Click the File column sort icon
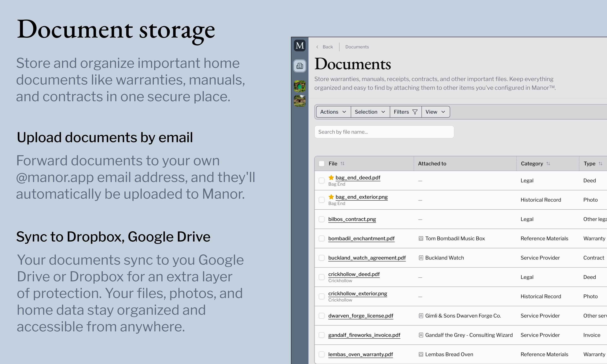The image size is (607, 364). coord(342,164)
